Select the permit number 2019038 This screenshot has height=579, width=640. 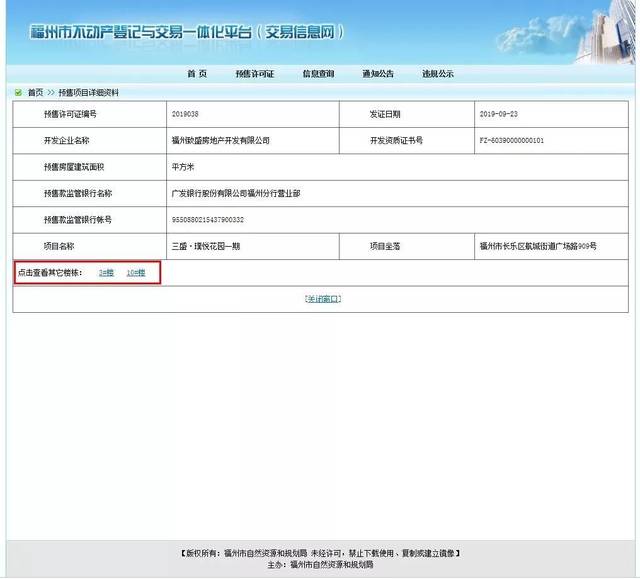click(x=185, y=114)
